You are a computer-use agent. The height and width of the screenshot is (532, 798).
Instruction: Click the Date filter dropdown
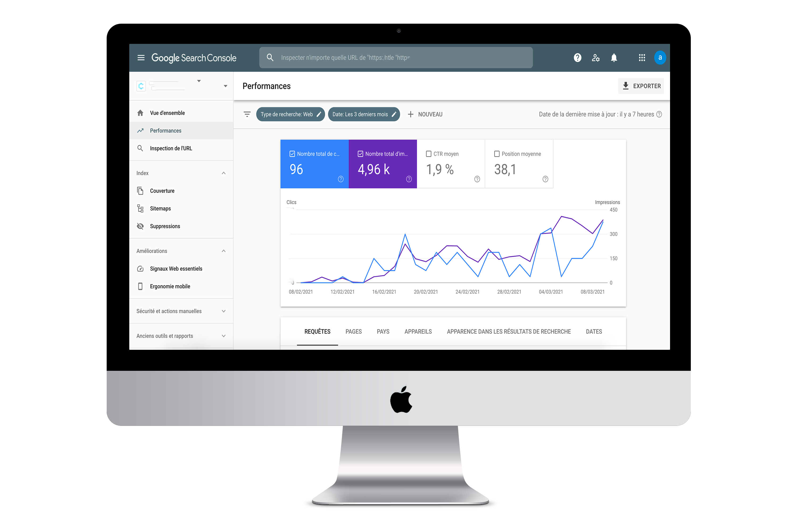click(x=363, y=114)
